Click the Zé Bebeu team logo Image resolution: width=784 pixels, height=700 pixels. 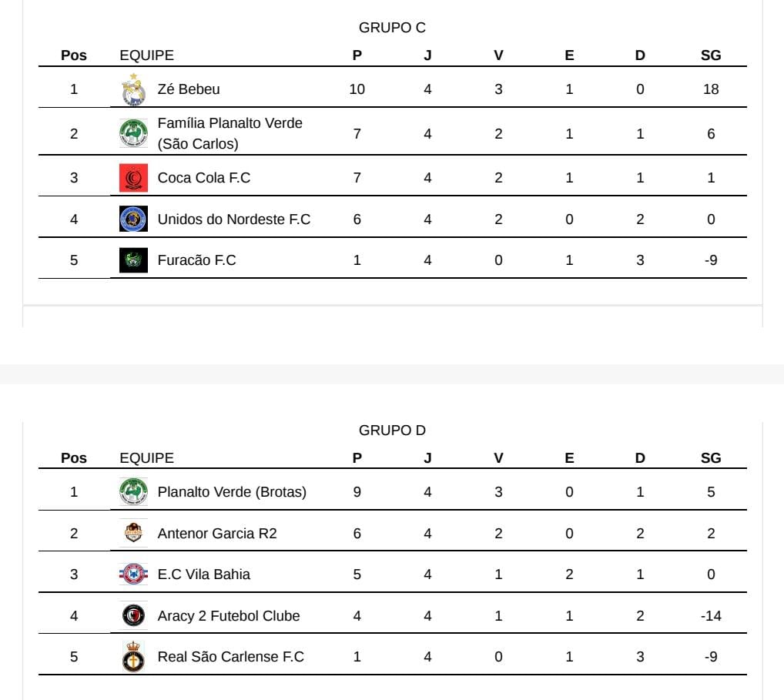133,89
